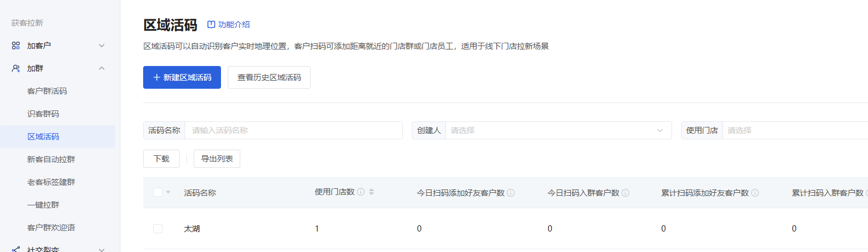
Task: Click the 导出列表 button
Action: point(217,159)
